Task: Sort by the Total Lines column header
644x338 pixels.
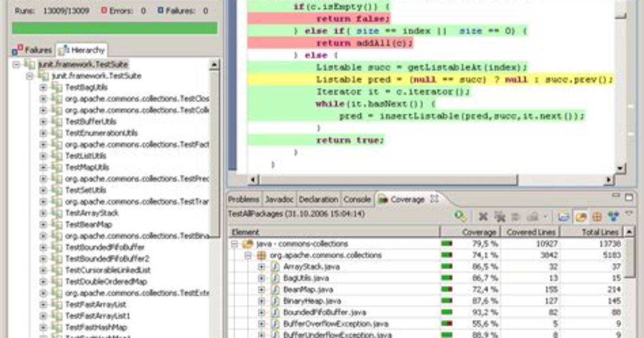Action: pos(592,232)
